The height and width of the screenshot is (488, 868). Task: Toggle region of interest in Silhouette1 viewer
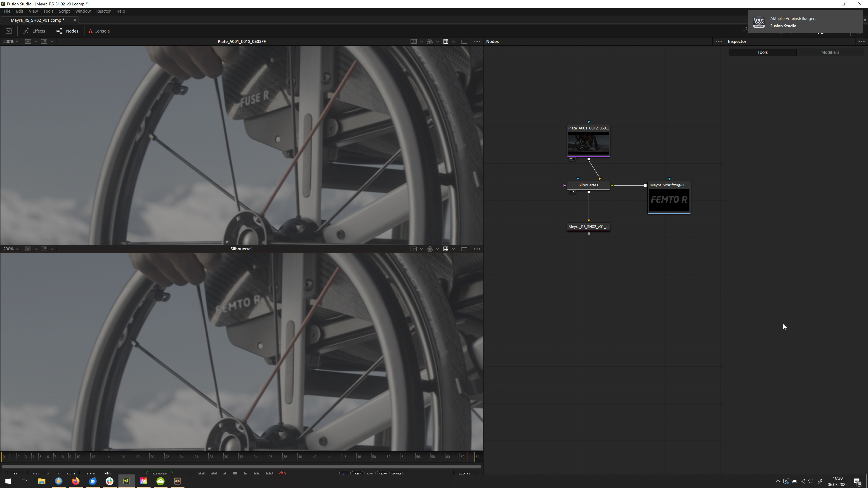(414, 249)
